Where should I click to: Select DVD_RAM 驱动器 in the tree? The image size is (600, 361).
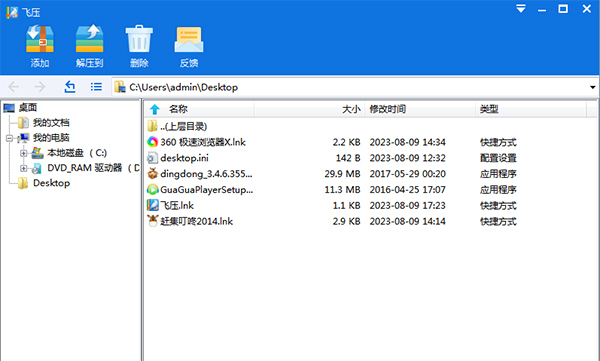click(93, 168)
